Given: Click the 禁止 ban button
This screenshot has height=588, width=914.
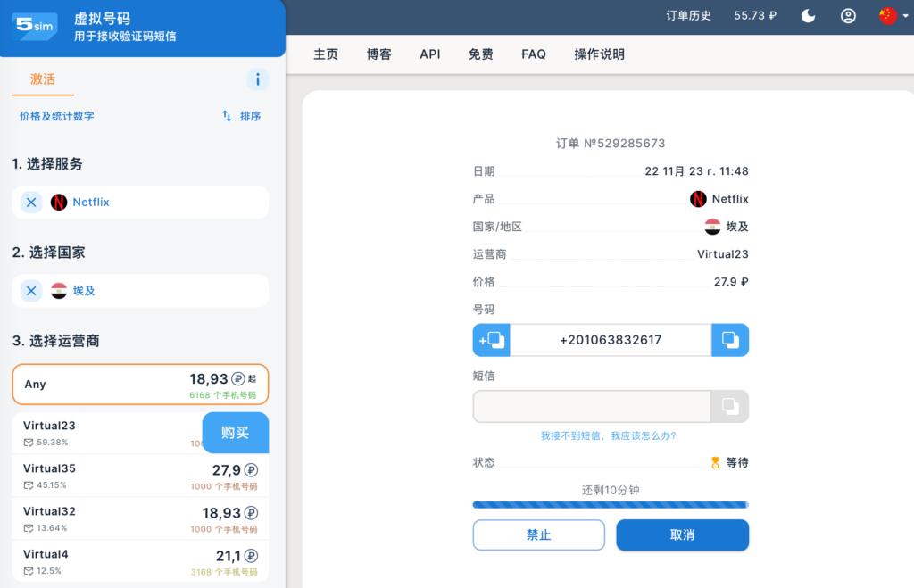Looking at the screenshot, I should pos(538,535).
